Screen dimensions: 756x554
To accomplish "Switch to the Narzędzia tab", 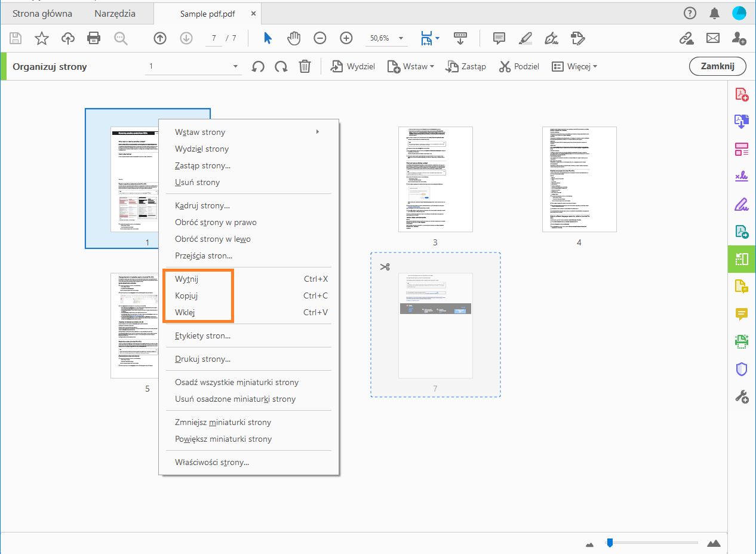I will tap(115, 13).
